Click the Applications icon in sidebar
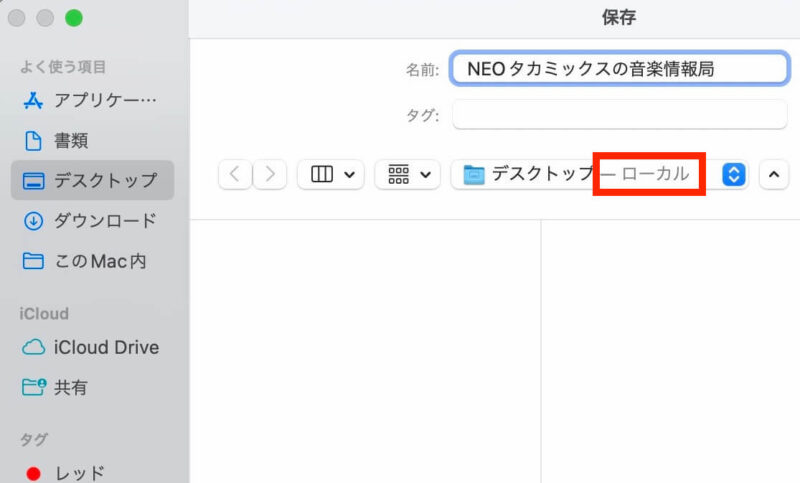The image size is (800, 483). click(34, 100)
